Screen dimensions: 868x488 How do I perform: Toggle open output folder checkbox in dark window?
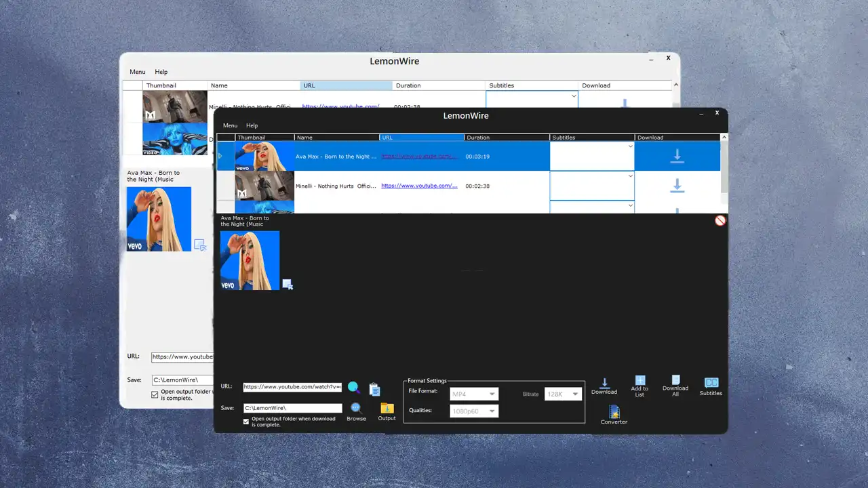tap(246, 422)
